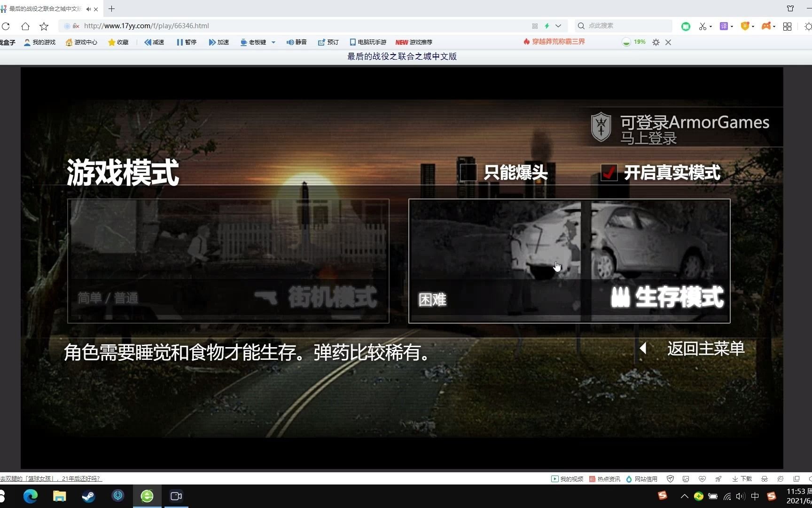Click the shield security icon in status bar

point(671,479)
